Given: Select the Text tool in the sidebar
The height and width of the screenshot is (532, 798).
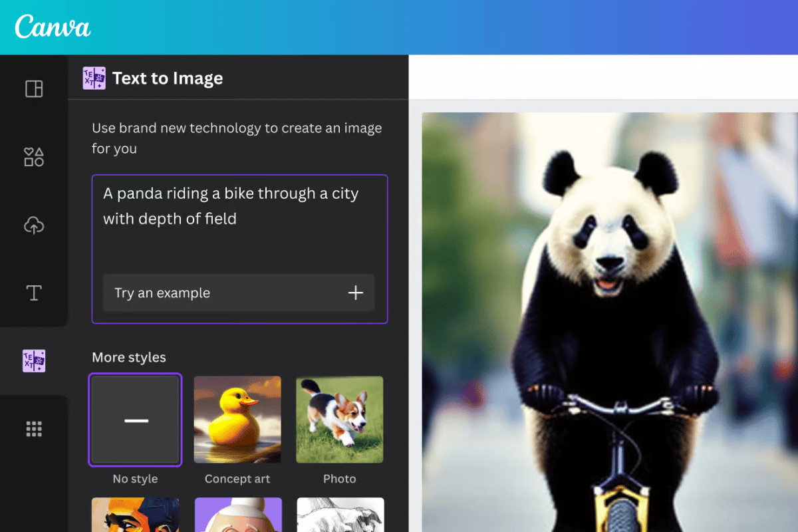Looking at the screenshot, I should tap(33, 293).
